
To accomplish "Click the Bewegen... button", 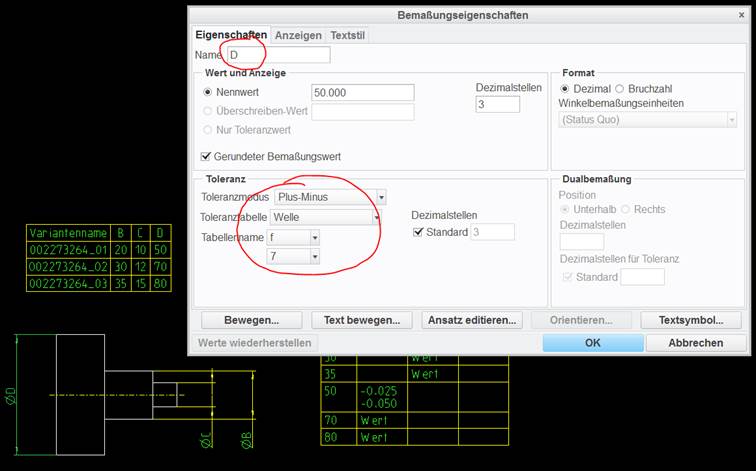I will pos(252,320).
